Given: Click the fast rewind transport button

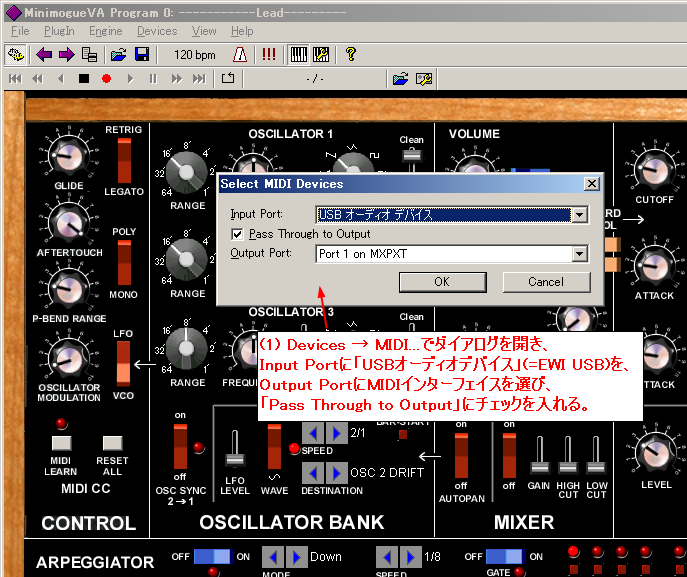Looking at the screenshot, I should [38, 79].
